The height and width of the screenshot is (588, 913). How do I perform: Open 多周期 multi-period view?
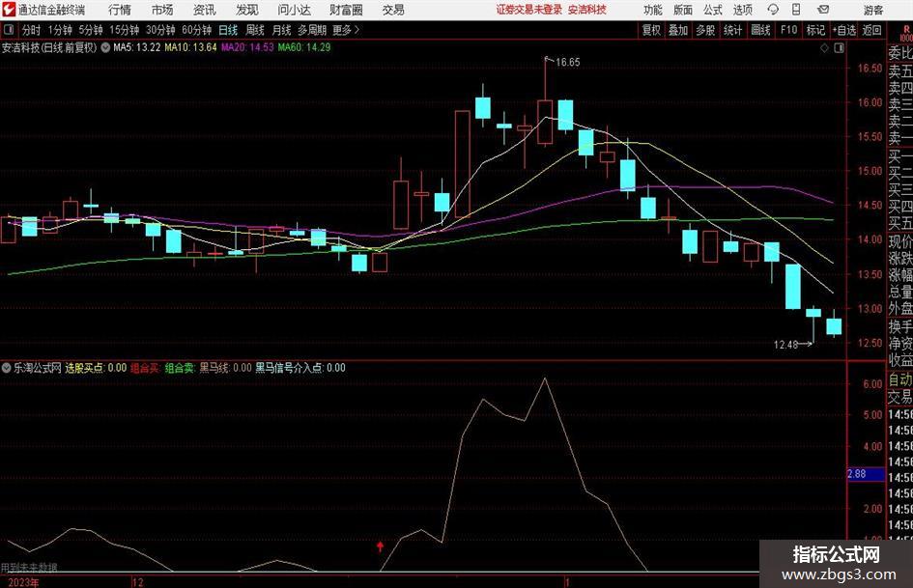pyautogui.click(x=312, y=30)
